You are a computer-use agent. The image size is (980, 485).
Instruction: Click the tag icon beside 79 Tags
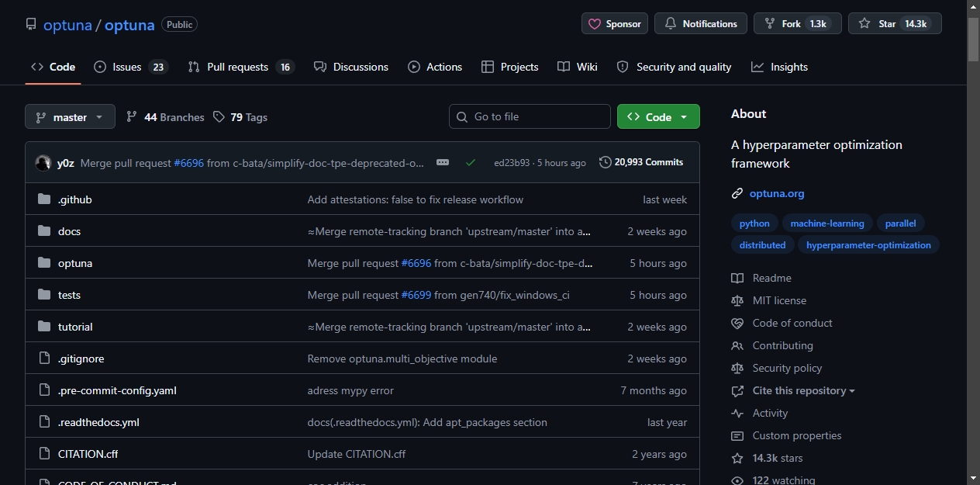[x=219, y=117]
